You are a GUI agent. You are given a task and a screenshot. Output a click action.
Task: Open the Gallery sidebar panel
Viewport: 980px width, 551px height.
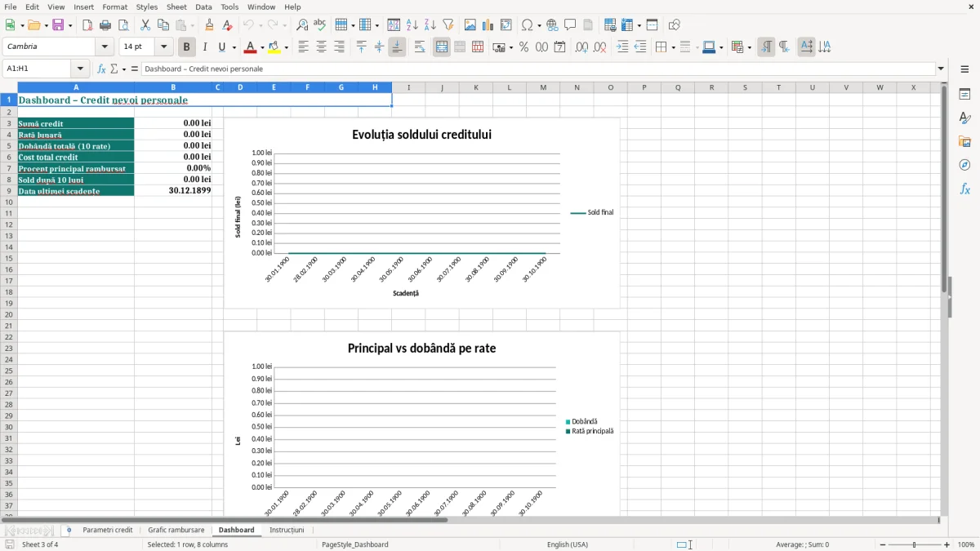(964, 142)
